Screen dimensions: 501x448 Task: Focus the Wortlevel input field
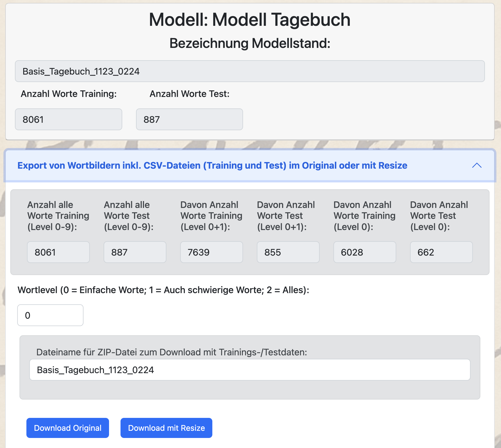(51, 315)
